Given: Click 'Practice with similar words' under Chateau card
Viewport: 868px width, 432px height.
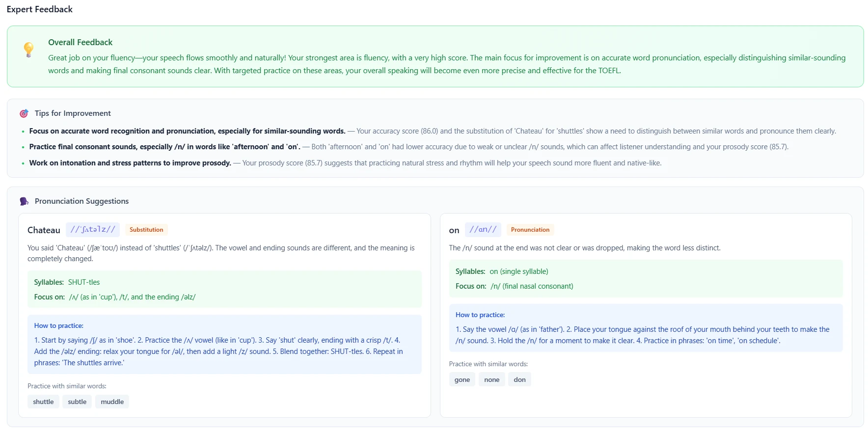Looking at the screenshot, I should pos(67,386).
